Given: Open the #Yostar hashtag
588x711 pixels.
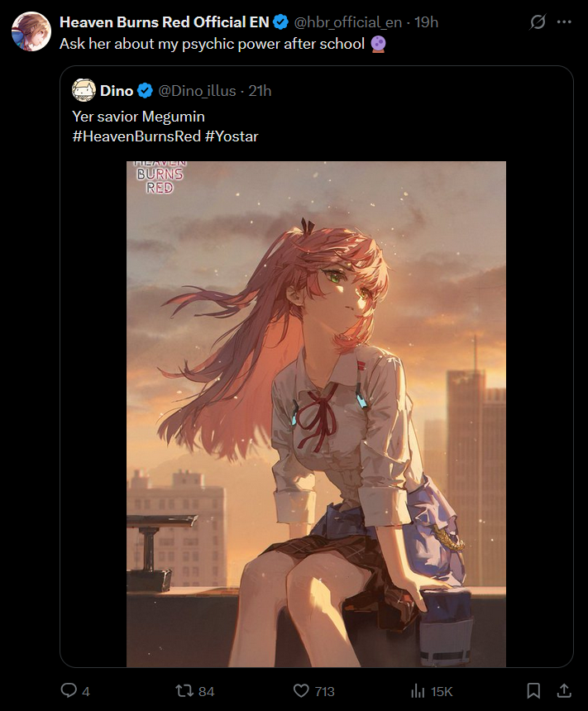Looking at the screenshot, I should (x=232, y=136).
